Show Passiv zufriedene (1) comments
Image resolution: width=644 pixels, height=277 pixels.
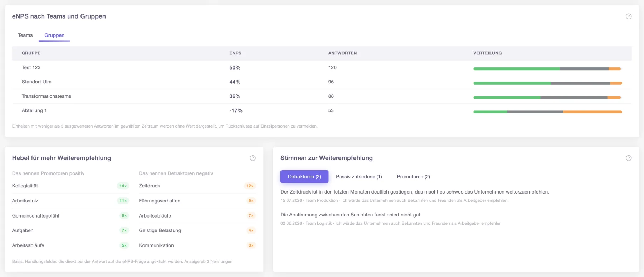pos(359,177)
